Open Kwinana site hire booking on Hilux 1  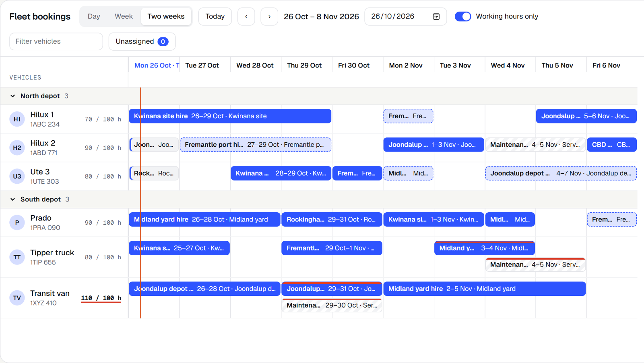pos(230,116)
